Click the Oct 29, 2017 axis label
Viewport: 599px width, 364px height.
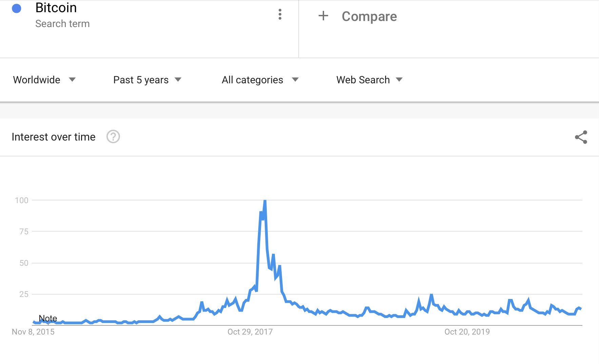tap(250, 332)
